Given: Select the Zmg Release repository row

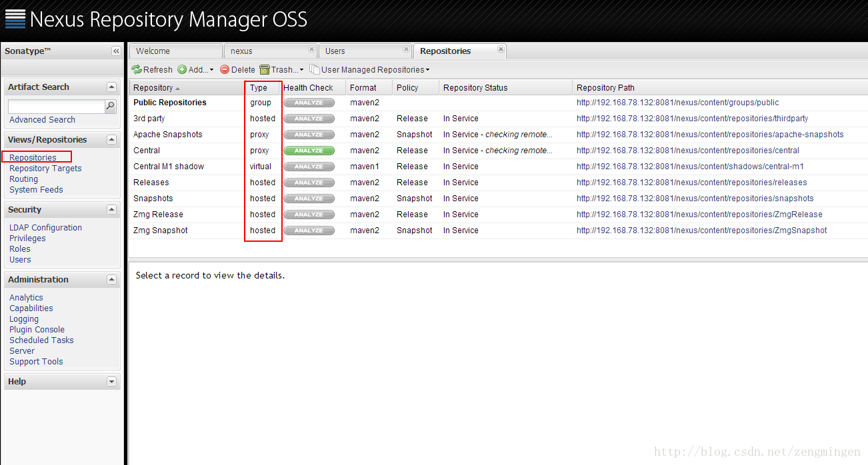Looking at the screenshot, I should click(498, 215).
